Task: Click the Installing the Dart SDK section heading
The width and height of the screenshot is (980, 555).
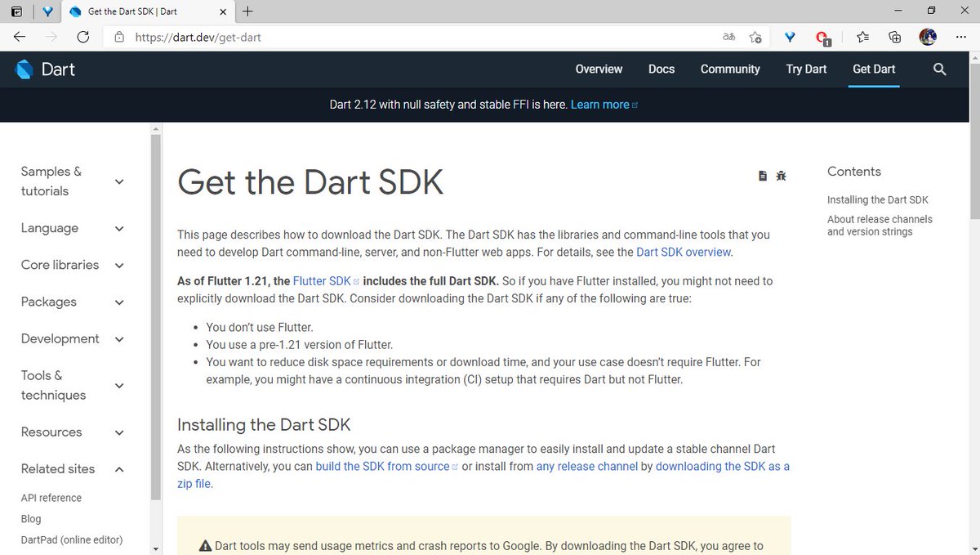Action: [264, 424]
